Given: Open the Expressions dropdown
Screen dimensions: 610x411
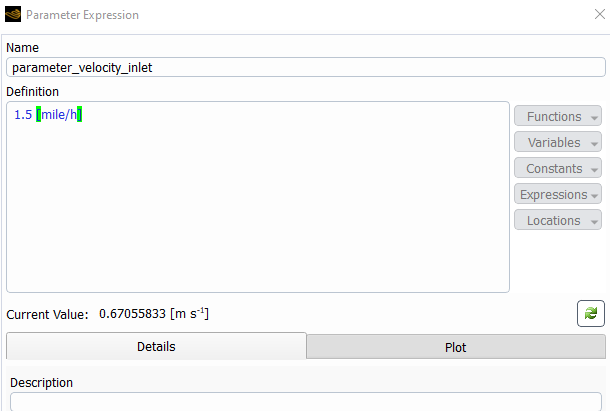Looking at the screenshot, I should click(558, 194).
